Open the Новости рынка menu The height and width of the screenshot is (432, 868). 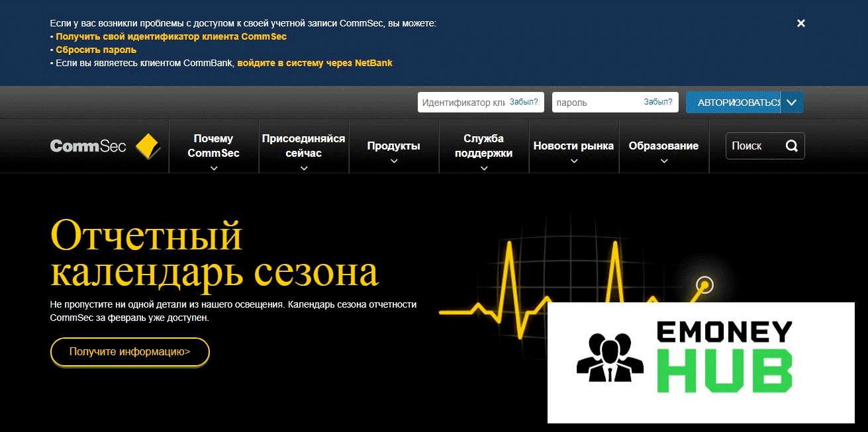pyautogui.click(x=574, y=146)
